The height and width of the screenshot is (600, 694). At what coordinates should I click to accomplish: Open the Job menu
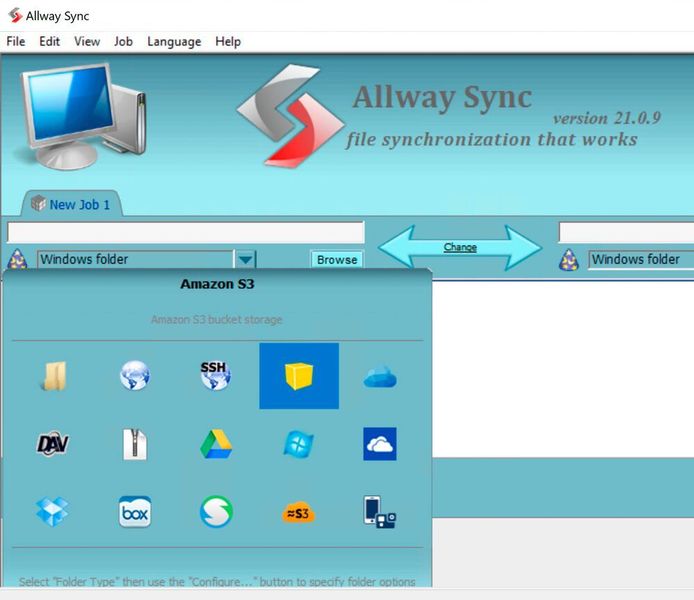click(123, 42)
